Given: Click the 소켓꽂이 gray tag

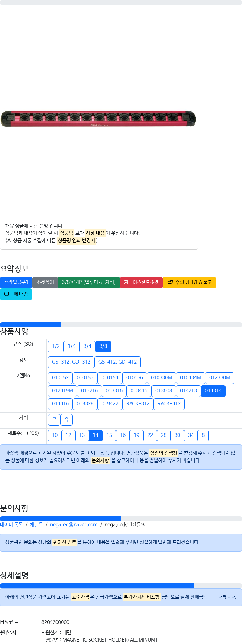Looking at the screenshot, I should click(45, 282).
